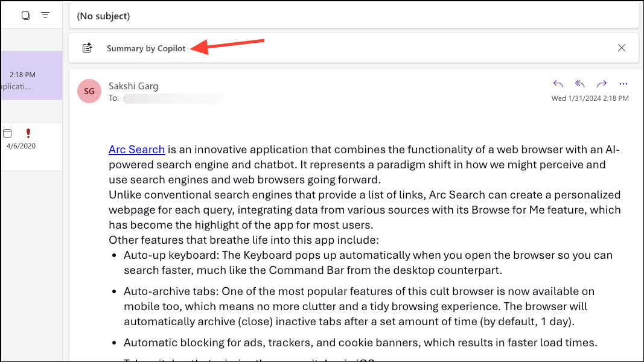The image size is (644, 362).
Task: Click the sender name Sakshi Garg
Action: [x=133, y=86]
